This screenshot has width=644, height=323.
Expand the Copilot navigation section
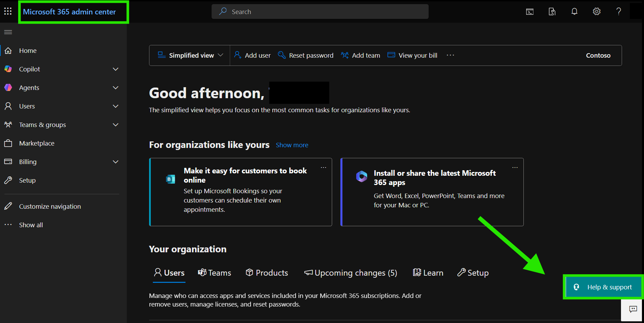click(x=115, y=69)
